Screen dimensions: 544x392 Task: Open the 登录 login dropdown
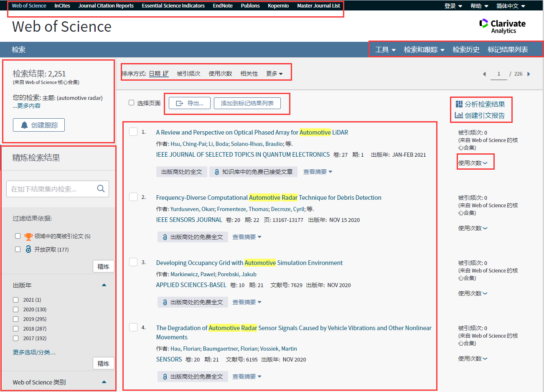pyautogui.click(x=453, y=6)
